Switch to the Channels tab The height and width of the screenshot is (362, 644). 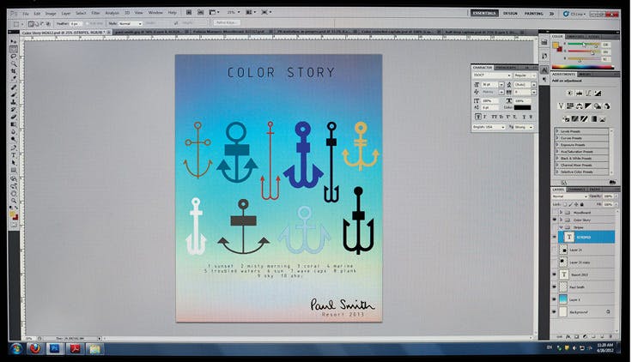tap(577, 190)
